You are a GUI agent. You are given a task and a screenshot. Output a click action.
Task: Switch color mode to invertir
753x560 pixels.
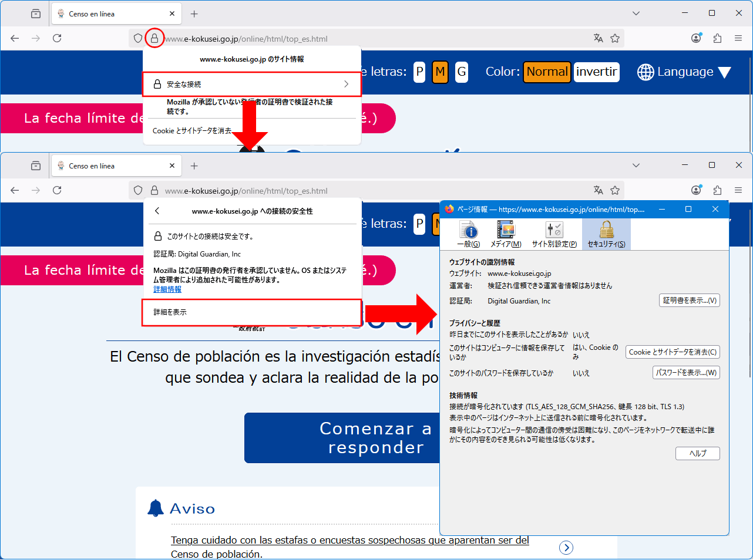[596, 72]
